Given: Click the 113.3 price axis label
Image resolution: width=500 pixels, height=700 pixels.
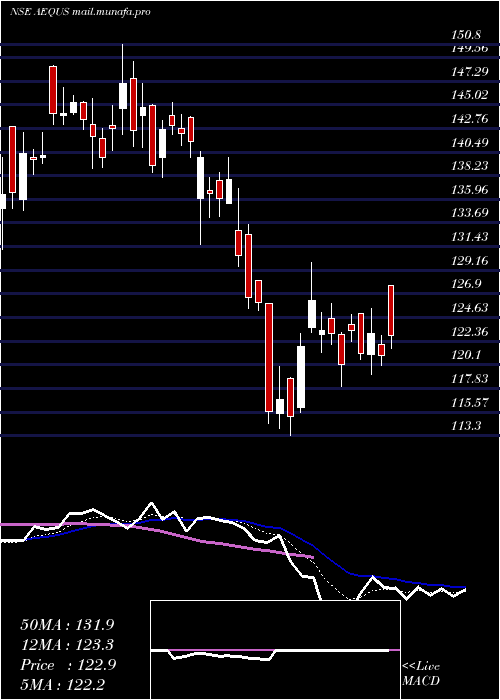Looking at the screenshot, I should click(x=467, y=426).
